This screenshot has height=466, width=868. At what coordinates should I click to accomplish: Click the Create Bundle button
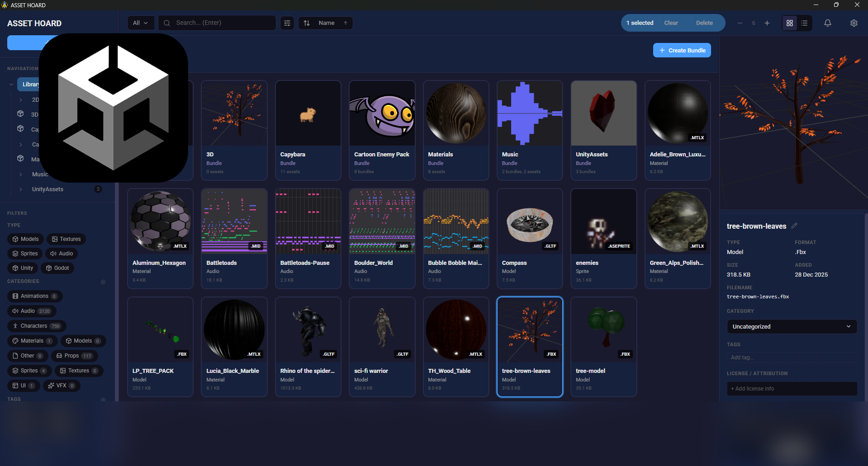682,50
